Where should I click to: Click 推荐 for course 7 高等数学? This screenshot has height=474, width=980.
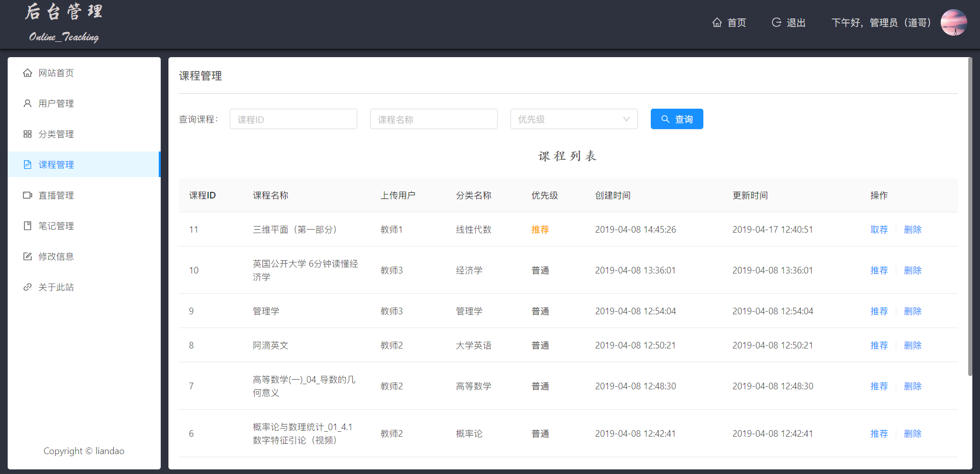(879, 386)
